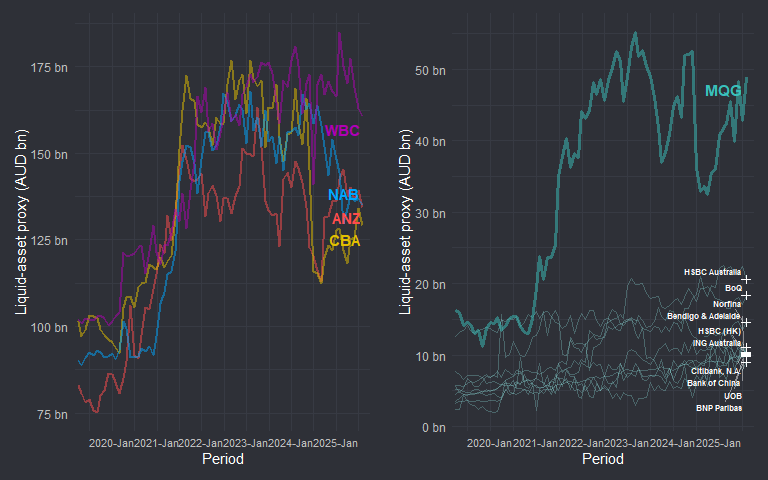
Task: Click the plus marker beside HSBC Australia
Action: [746, 280]
